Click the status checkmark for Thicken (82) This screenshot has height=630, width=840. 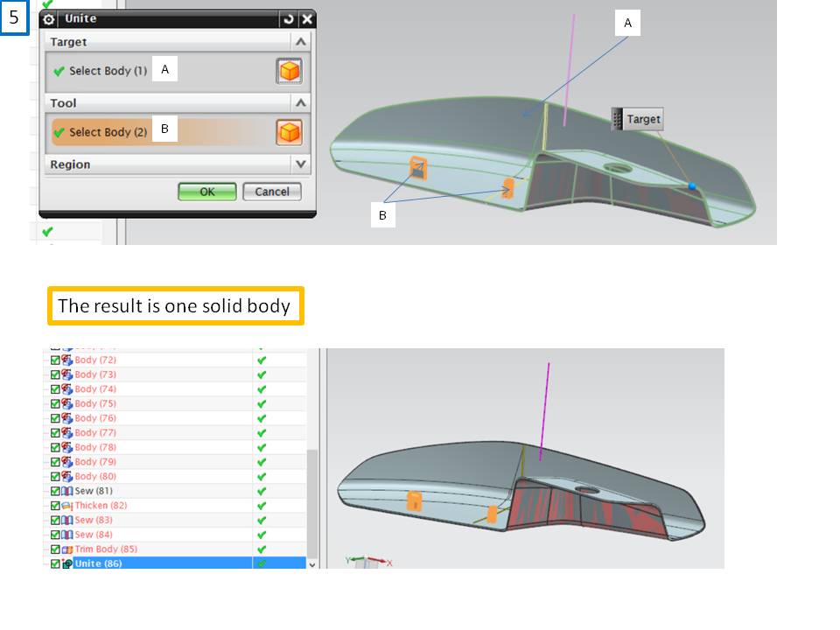[x=262, y=506]
